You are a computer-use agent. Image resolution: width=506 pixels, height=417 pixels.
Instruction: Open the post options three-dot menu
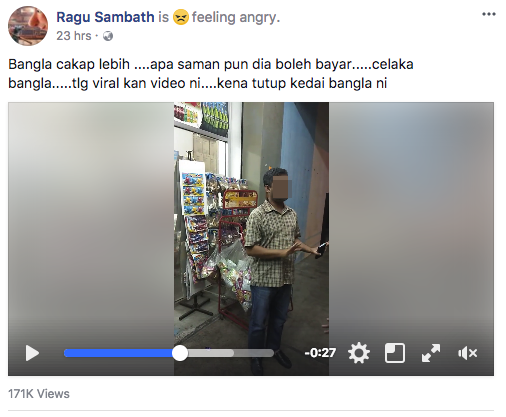pos(489,14)
